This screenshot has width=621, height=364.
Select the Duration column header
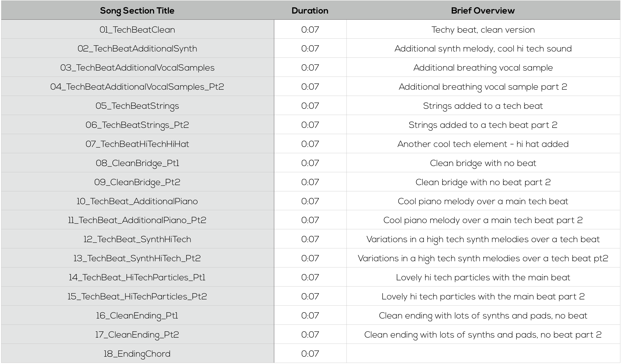[x=310, y=10]
